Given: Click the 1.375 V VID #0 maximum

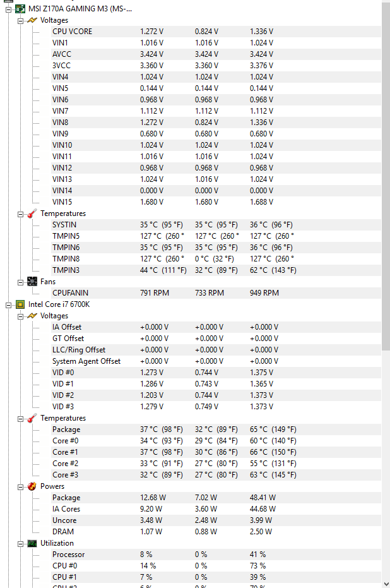Looking at the screenshot, I should [261, 373].
